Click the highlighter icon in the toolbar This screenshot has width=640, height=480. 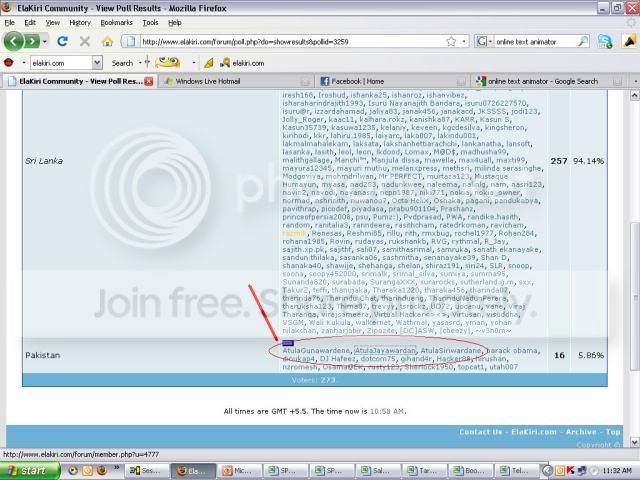209,63
